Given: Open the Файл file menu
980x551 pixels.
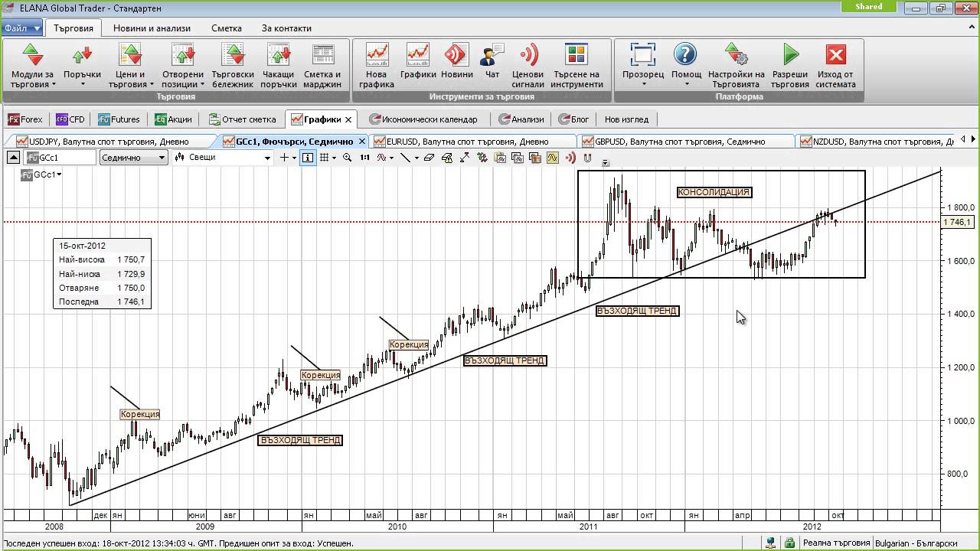Looking at the screenshot, I should 22,28.
